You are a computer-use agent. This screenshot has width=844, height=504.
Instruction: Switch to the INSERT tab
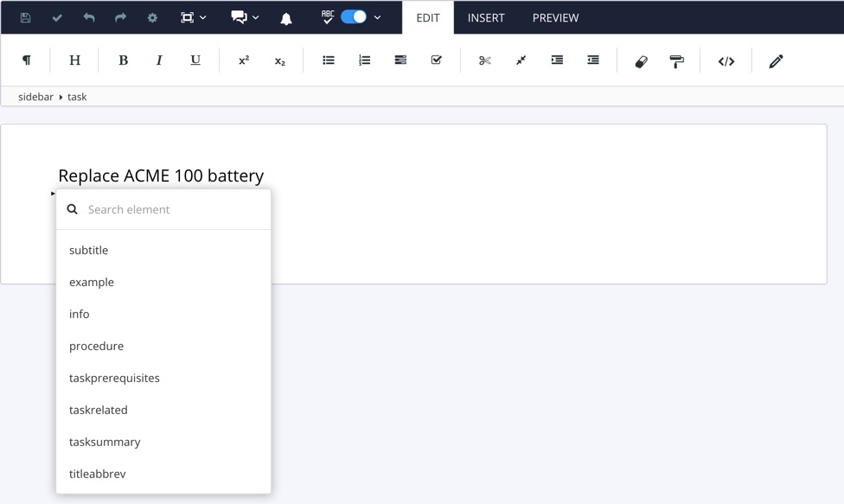tap(486, 17)
